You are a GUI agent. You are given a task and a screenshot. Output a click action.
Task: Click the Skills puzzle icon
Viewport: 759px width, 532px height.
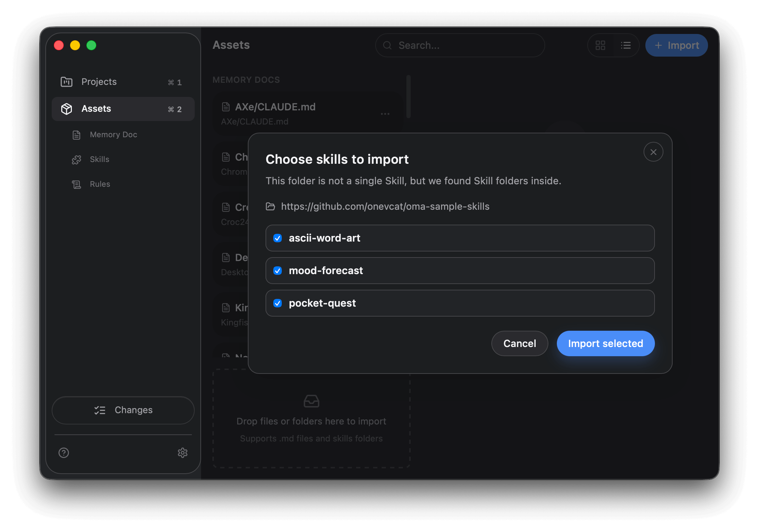76,160
